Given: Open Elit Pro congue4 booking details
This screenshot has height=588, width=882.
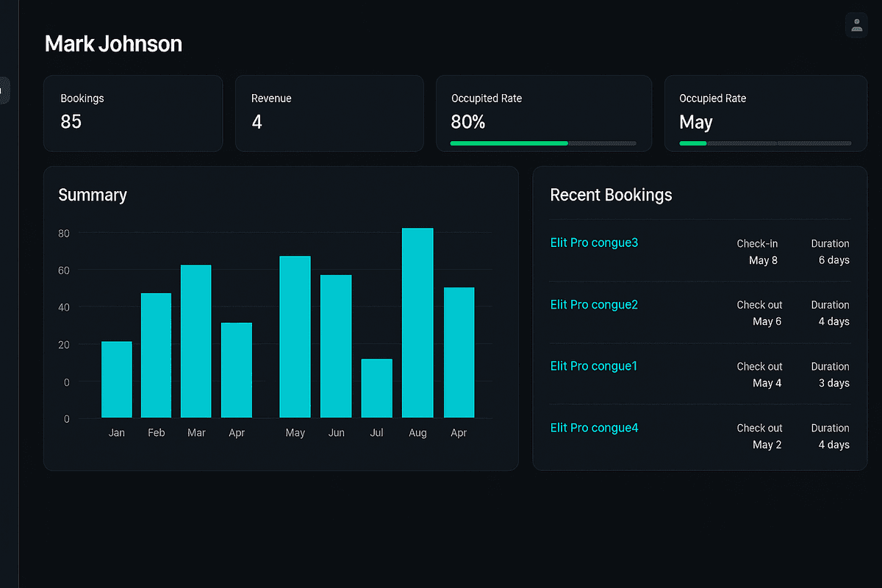Looking at the screenshot, I should tap(594, 428).
